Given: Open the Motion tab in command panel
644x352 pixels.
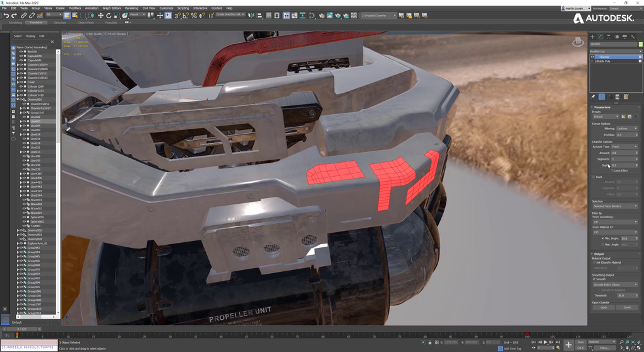Looking at the screenshot, I should click(x=617, y=37).
